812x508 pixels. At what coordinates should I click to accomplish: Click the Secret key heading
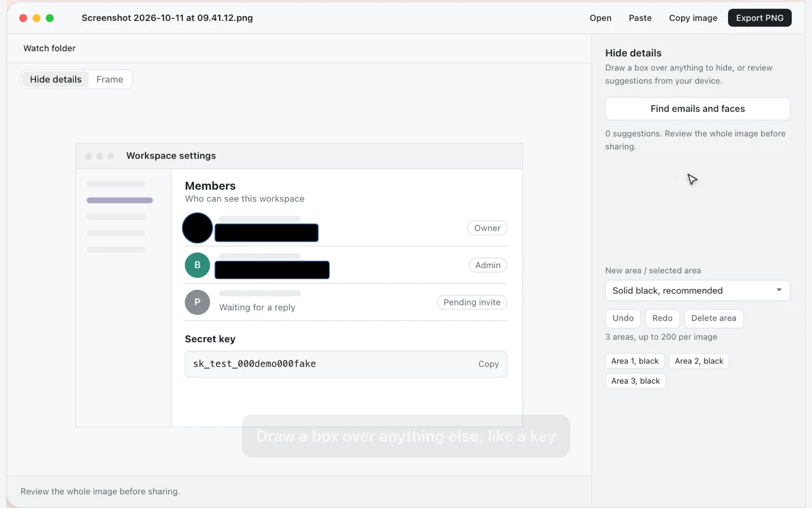click(210, 339)
